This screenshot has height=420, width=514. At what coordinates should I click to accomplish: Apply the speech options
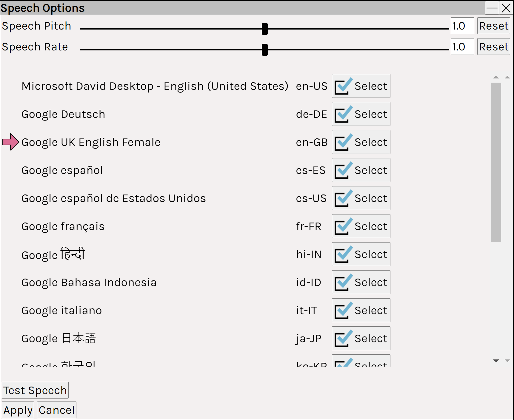[18, 410]
